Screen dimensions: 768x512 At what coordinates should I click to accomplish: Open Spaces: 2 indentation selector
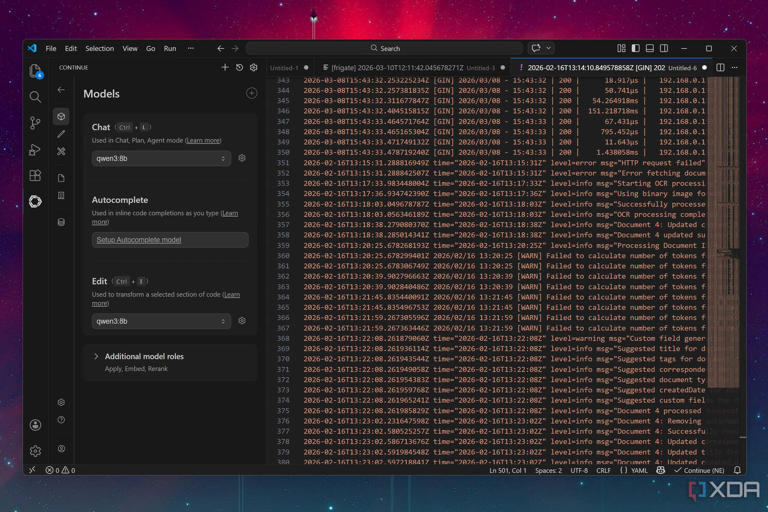549,470
